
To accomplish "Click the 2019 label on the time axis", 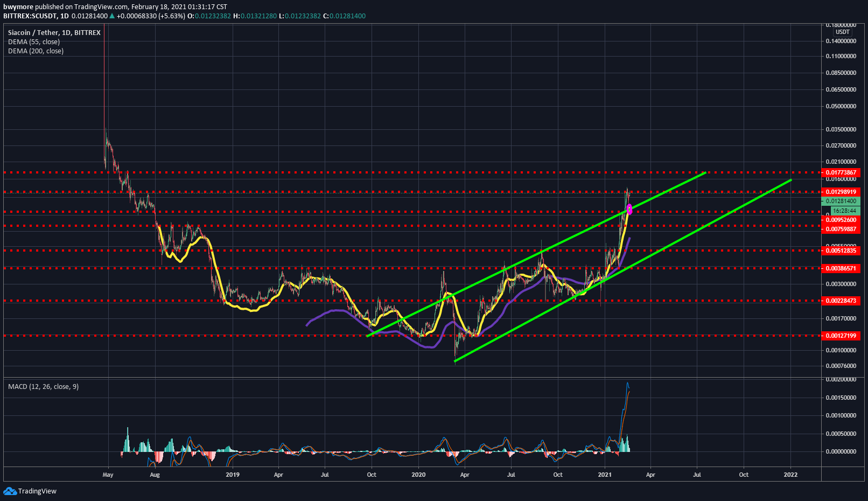I will (233, 475).
